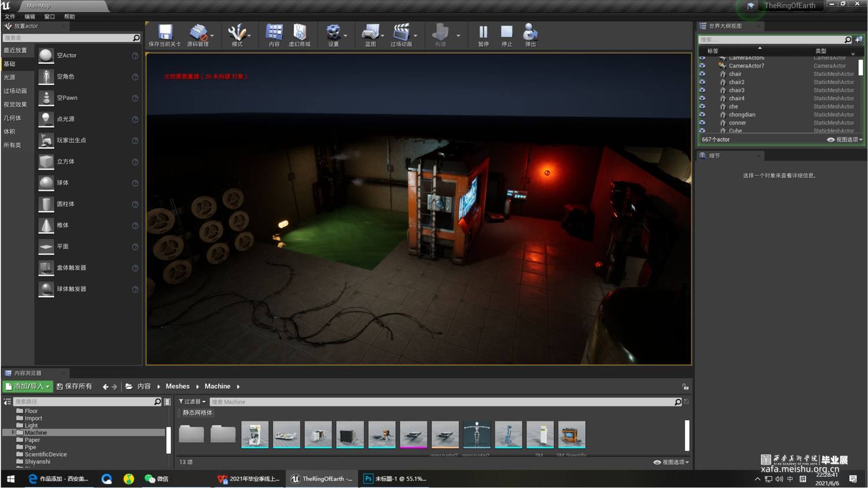The height and width of the screenshot is (488, 868).
Task: Click the Save Current Level toolbar icon
Action: pos(165,32)
